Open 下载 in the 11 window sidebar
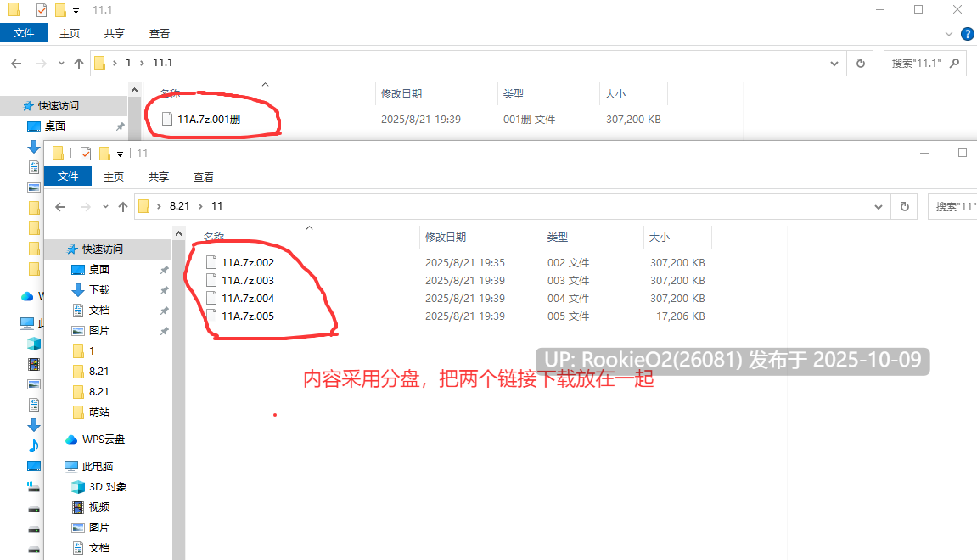 tap(99, 289)
